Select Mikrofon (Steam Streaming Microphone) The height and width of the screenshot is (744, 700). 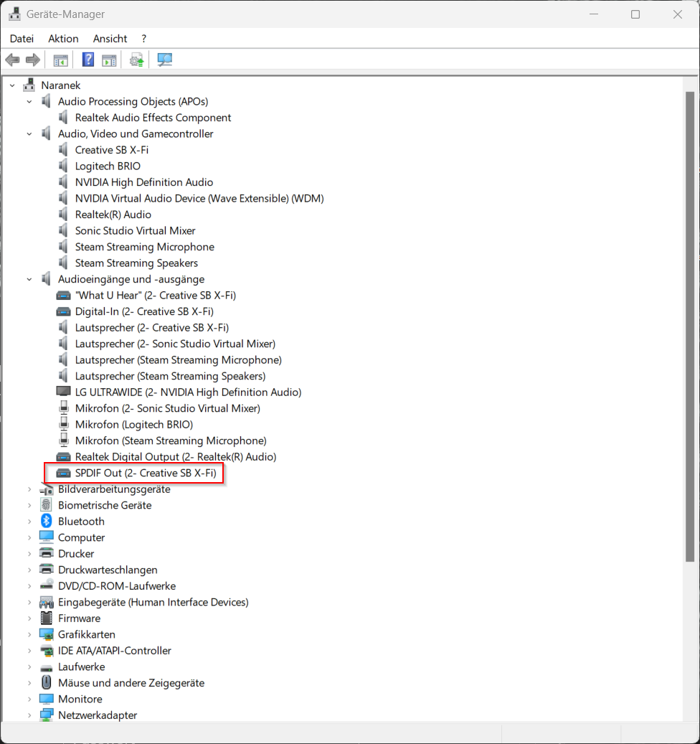171,440
